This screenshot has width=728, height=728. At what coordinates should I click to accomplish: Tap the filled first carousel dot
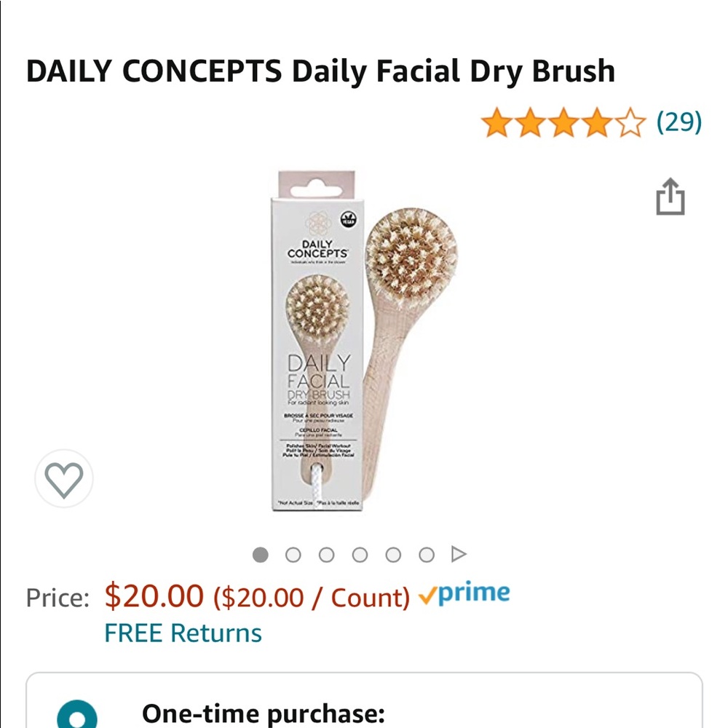click(260, 554)
